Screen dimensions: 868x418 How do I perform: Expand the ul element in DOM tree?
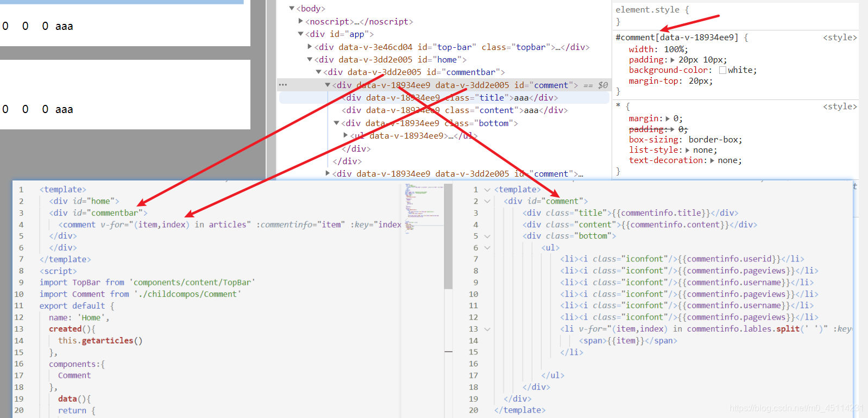pos(345,135)
